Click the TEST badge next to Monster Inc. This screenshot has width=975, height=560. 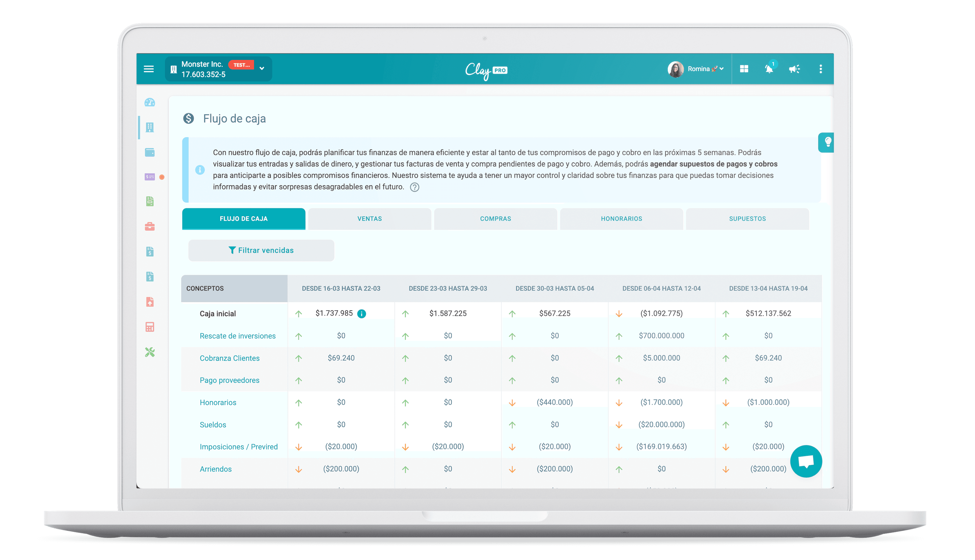pos(241,65)
